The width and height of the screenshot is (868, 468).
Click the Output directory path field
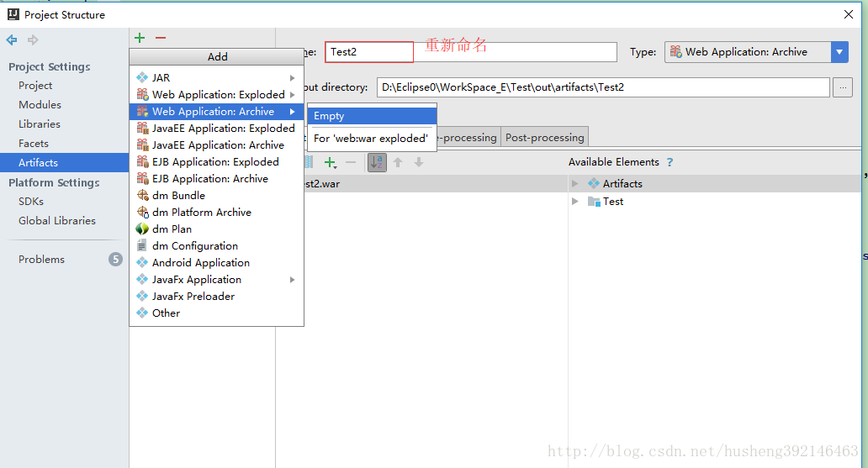coord(603,87)
